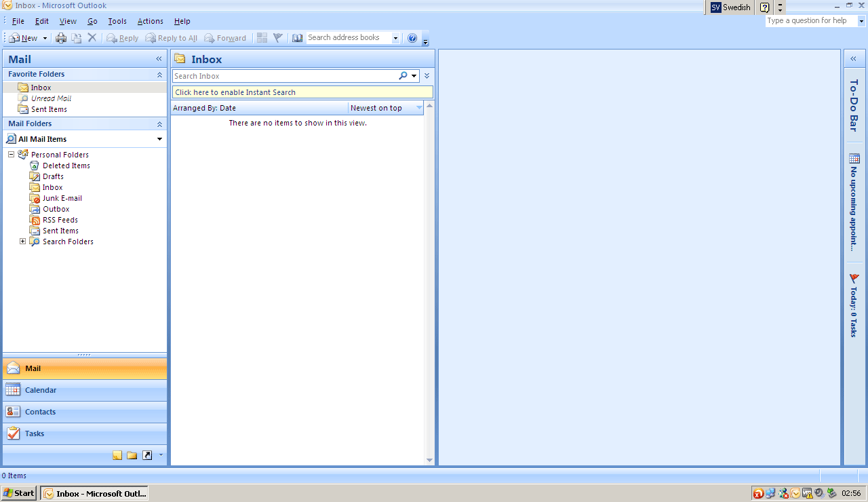Click the Today: 0 Tasks flag

point(854,305)
